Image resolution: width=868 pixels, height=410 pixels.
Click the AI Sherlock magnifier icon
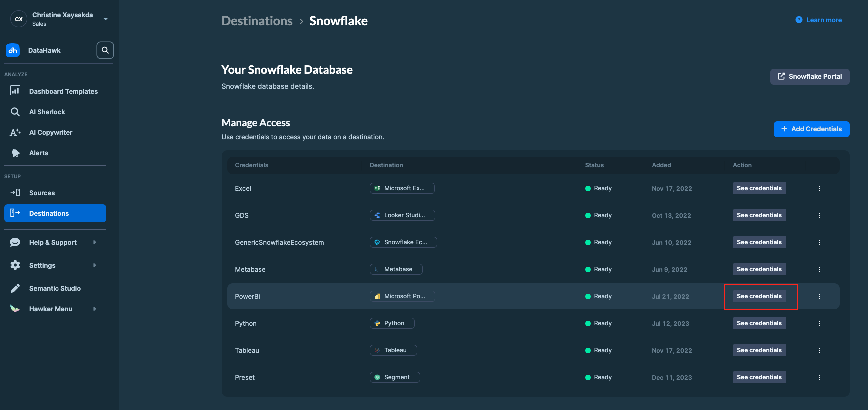tap(15, 112)
